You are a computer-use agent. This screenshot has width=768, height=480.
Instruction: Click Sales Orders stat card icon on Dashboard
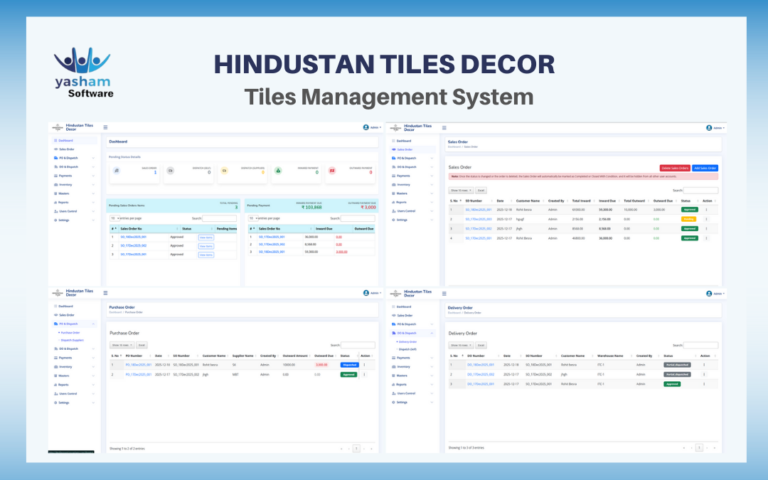coord(118,172)
